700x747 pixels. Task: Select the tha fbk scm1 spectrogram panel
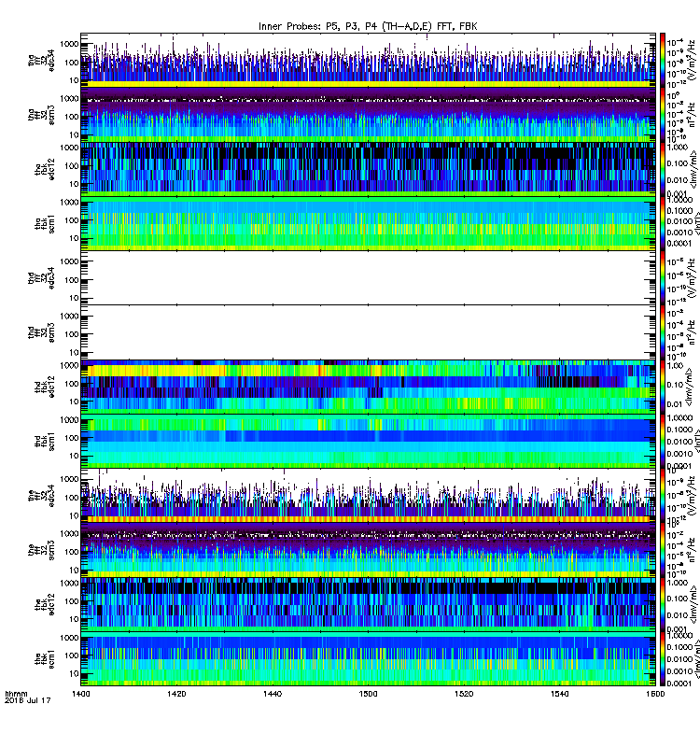[x=368, y=223]
